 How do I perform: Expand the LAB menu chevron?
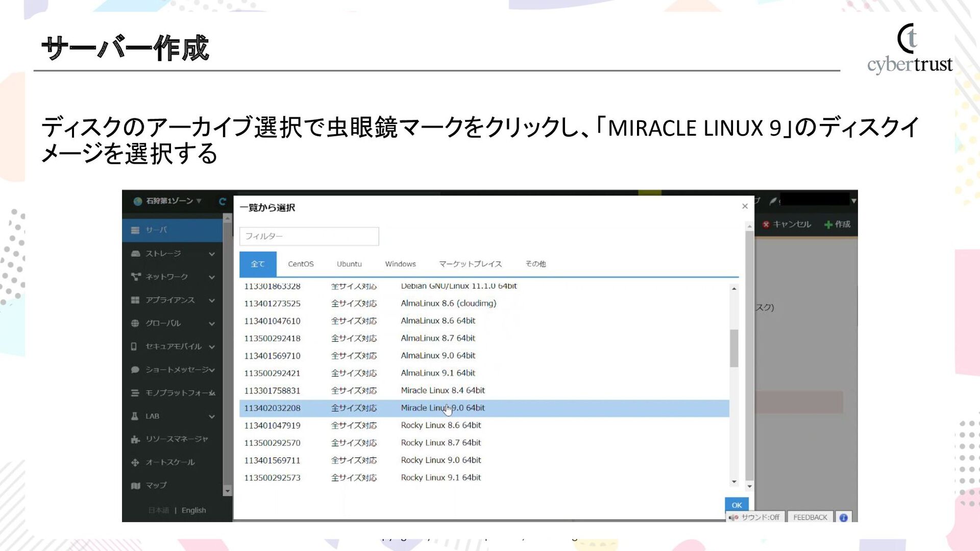(212, 416)
